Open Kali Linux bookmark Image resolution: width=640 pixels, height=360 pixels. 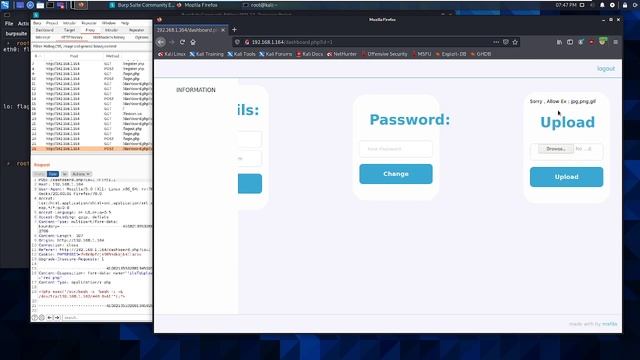pyautogui.click(x=172, y=54)
